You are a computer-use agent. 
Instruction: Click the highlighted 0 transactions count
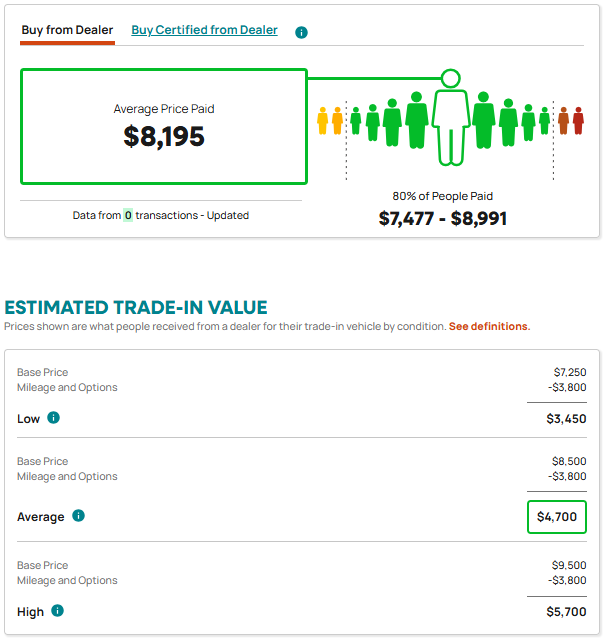[x=128, y=215]
